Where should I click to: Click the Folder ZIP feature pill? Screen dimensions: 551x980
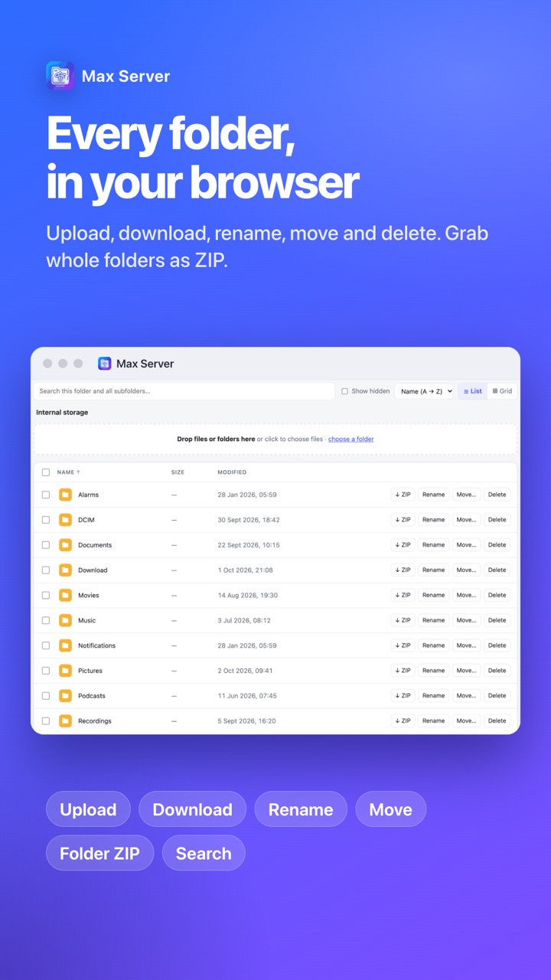pos(99,853)
